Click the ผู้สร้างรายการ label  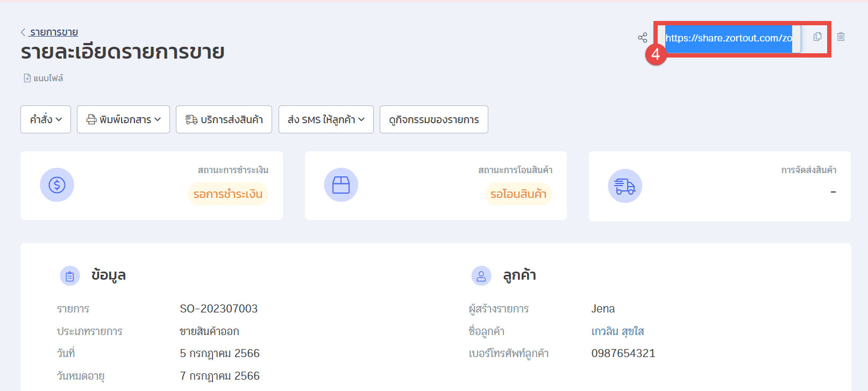click(499, 309)
